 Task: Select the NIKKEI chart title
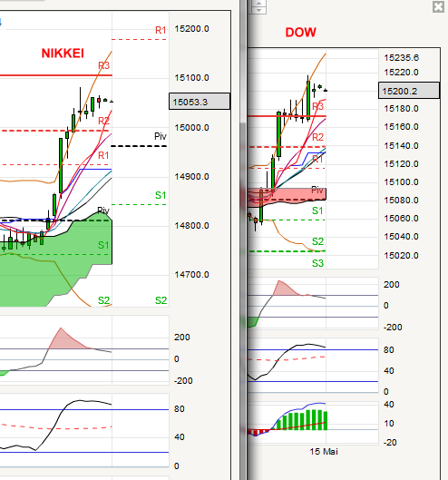(63, 54)
